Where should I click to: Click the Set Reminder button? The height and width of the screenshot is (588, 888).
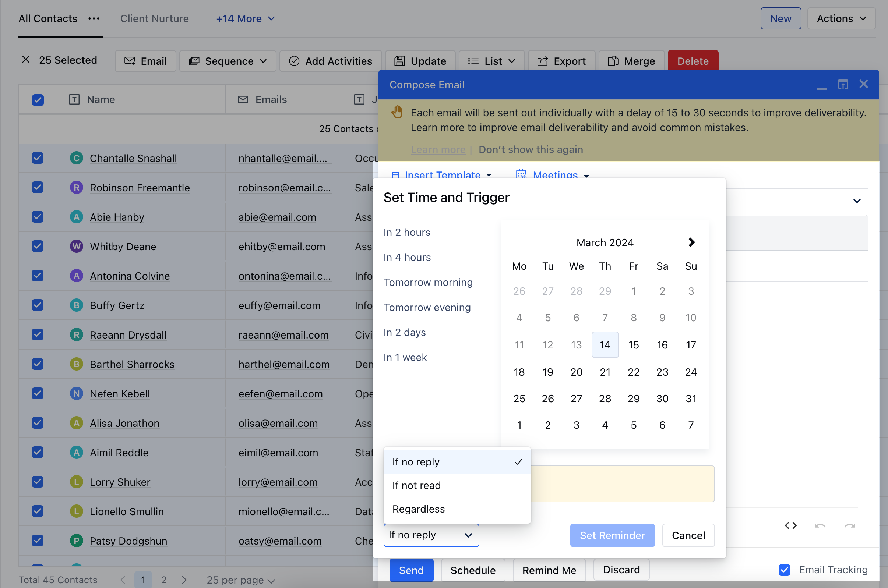pos(612,535)
